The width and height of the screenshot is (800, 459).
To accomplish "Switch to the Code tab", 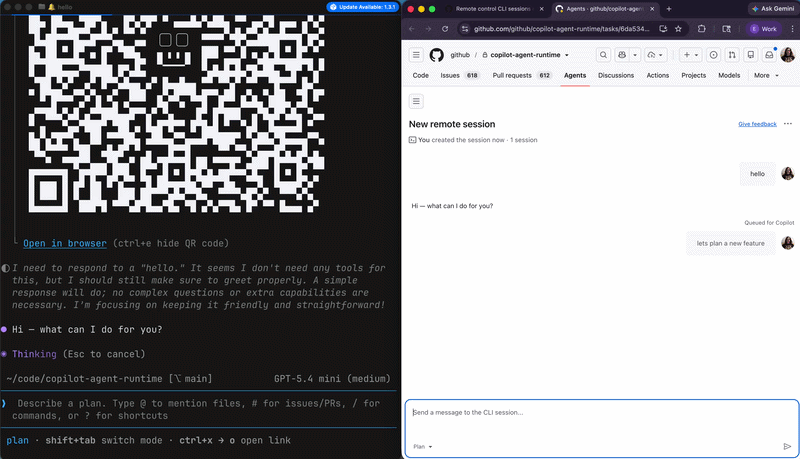I will [x=420, y=75].
